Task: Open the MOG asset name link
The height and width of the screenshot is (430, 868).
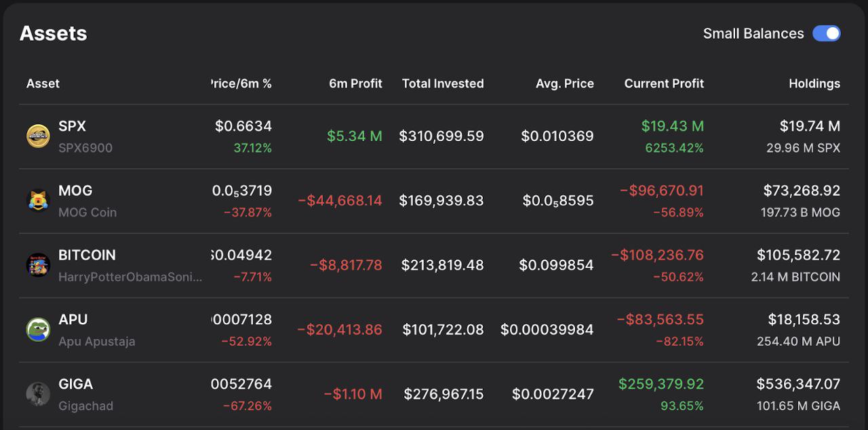Action: click(75, 191)
